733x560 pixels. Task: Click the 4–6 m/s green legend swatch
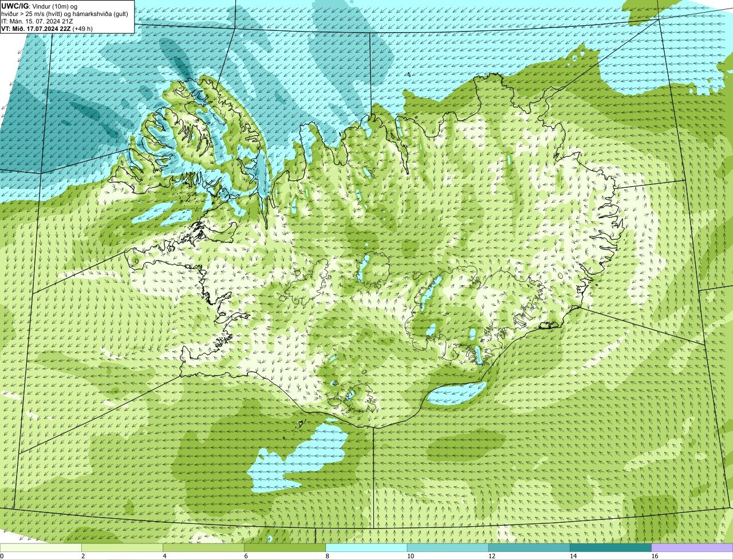(x=203, y=547)
